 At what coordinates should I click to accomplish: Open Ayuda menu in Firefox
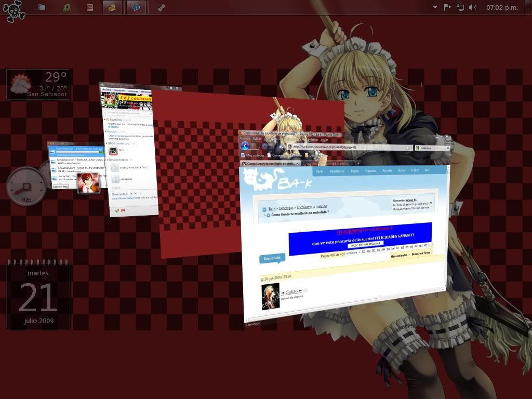[x=324, y=140]
